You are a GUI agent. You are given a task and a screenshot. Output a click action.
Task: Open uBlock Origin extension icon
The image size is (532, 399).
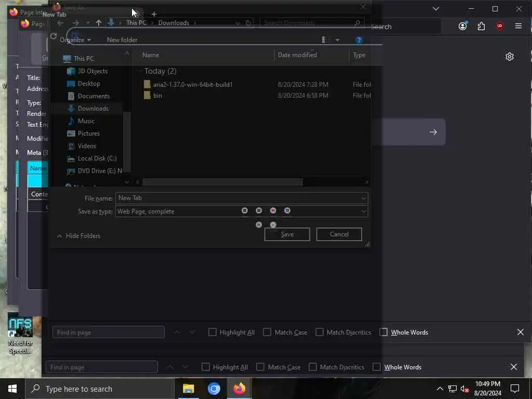(499, 26)
